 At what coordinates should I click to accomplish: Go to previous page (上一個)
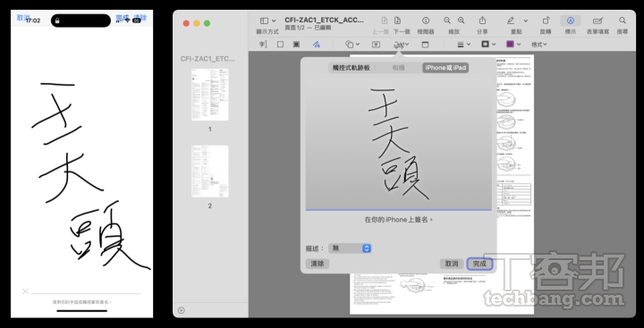pyautogui.click(x=385, y=21)
